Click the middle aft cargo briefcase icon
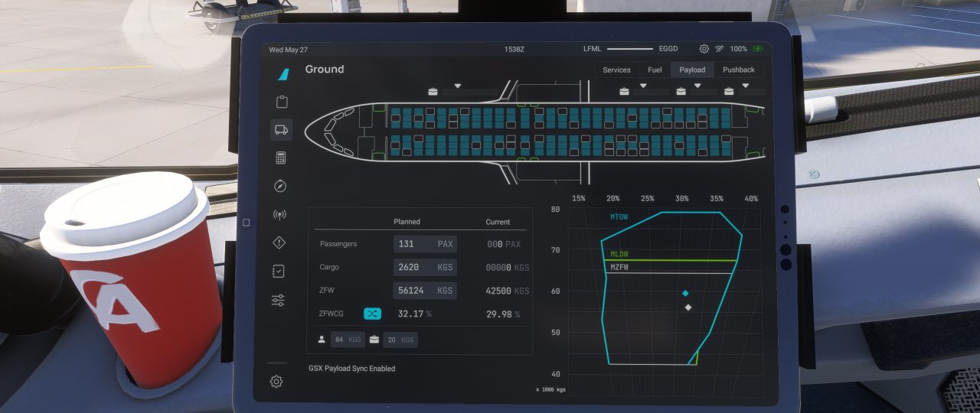Image resolution: width=980 pixels, height=413 pixels. tap(681, 92)
